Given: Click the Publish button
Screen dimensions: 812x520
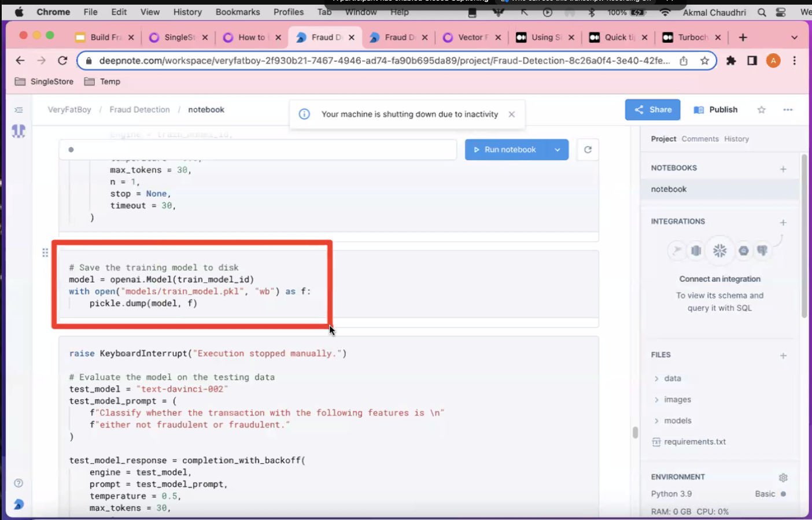Looking at the screenshot, I should click(x=715, y=110).
